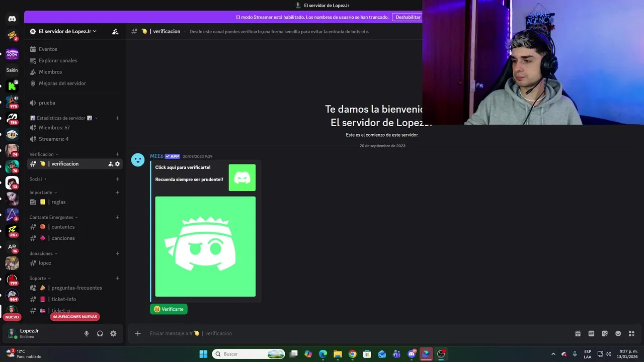Click the Windows taskbar Buscar search box
644x362 pixels.
pos(249,354)
